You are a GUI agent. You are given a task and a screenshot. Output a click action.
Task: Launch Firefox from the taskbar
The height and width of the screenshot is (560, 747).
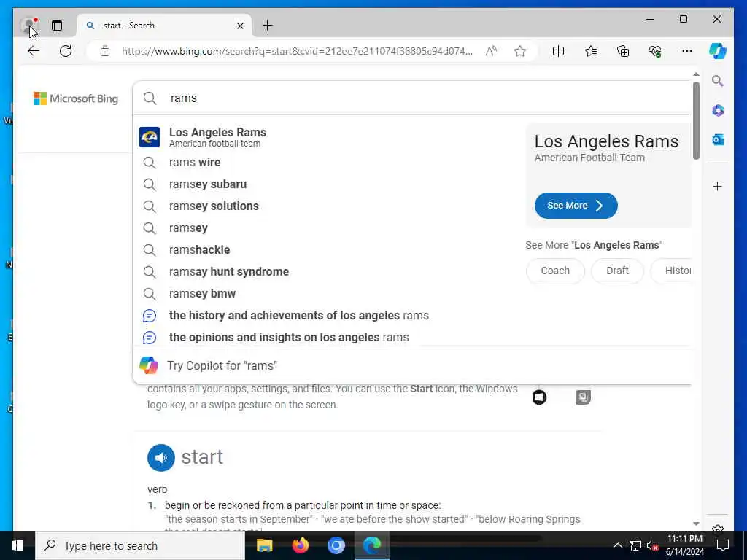(x=300, y=545)
